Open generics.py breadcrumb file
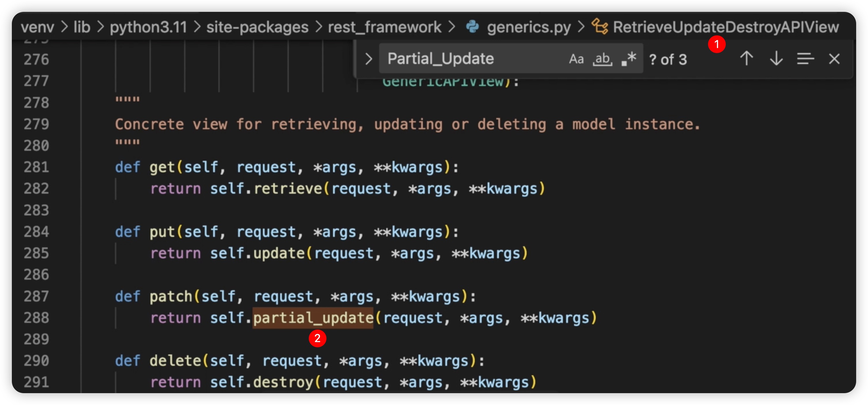 click(x=529, y=27)
